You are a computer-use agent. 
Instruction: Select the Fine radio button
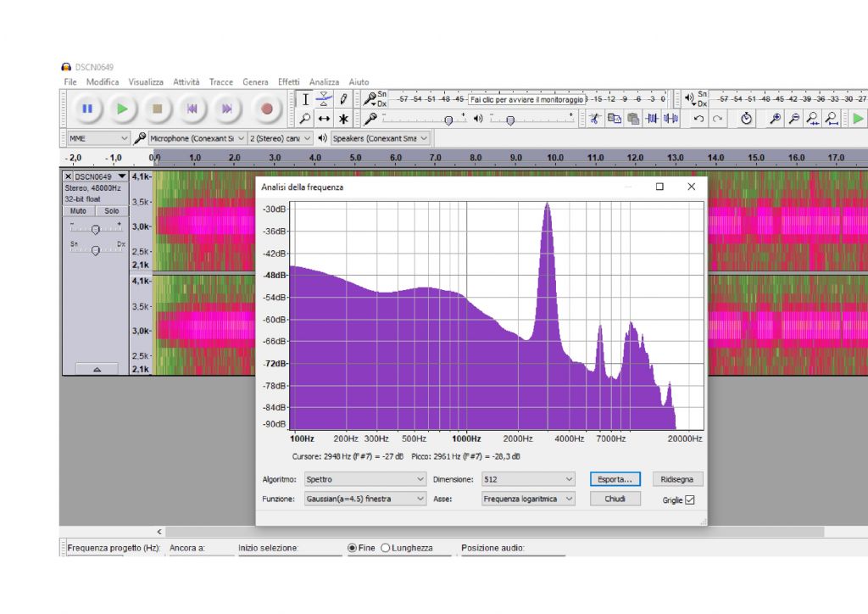click(x=352, y=548)
